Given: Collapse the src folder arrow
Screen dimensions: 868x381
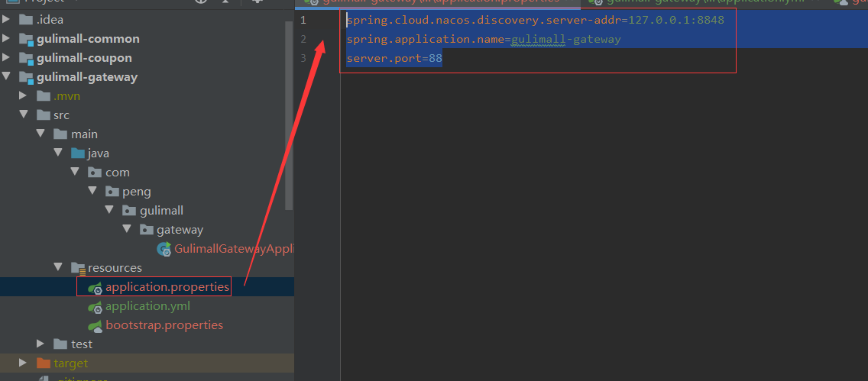Looking at the screenshot, I should 23,115.
